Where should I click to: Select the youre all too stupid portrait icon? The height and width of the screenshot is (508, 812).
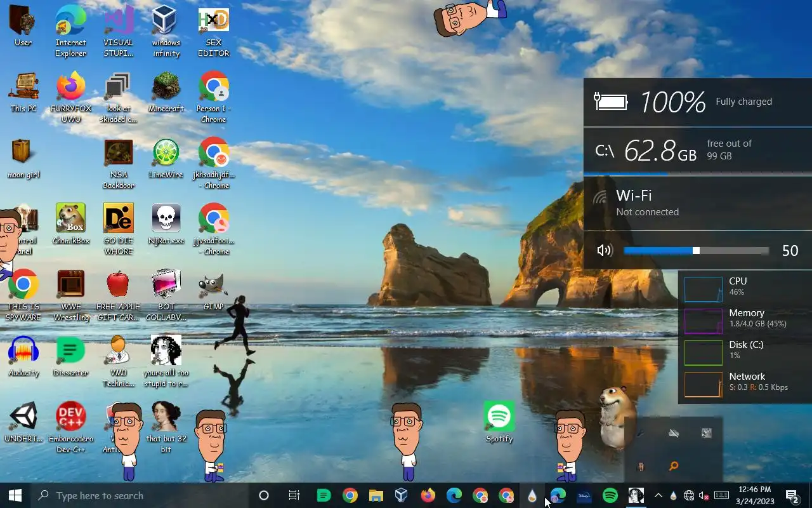[x=166, y=361]
